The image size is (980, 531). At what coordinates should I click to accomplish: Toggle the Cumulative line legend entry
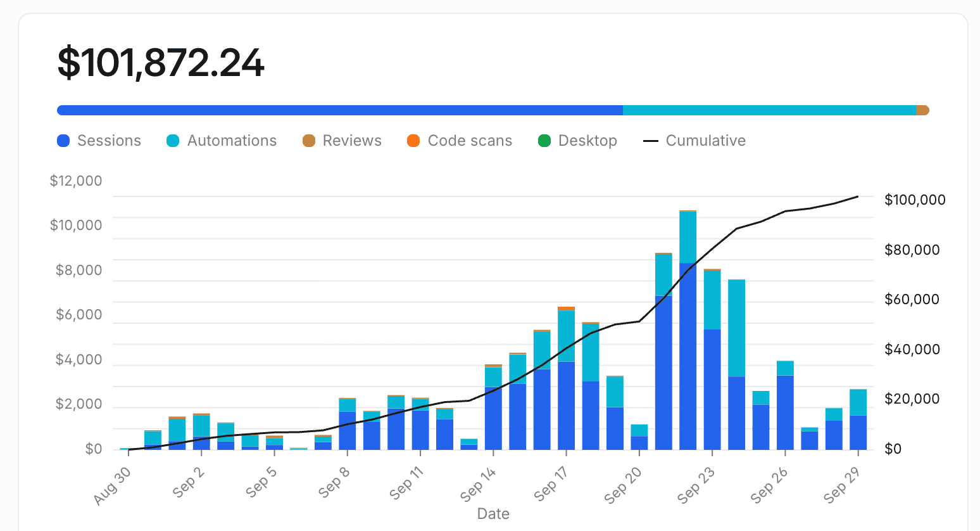pos(694,141)
